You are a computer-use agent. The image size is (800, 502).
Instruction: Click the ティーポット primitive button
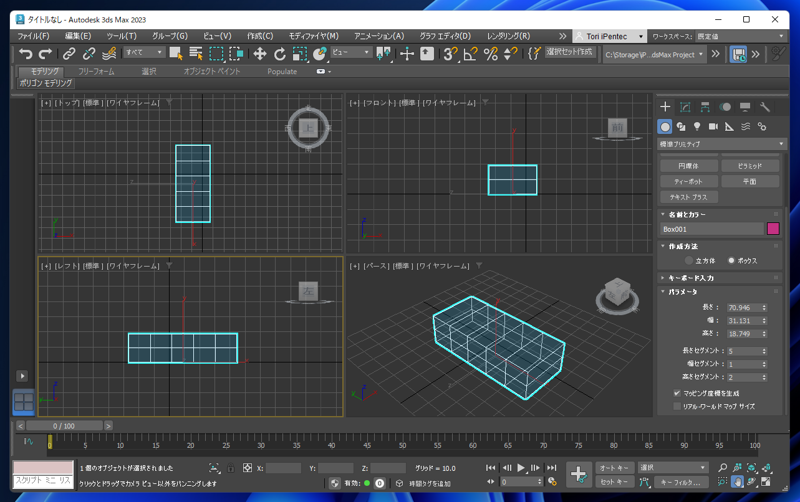688,182
